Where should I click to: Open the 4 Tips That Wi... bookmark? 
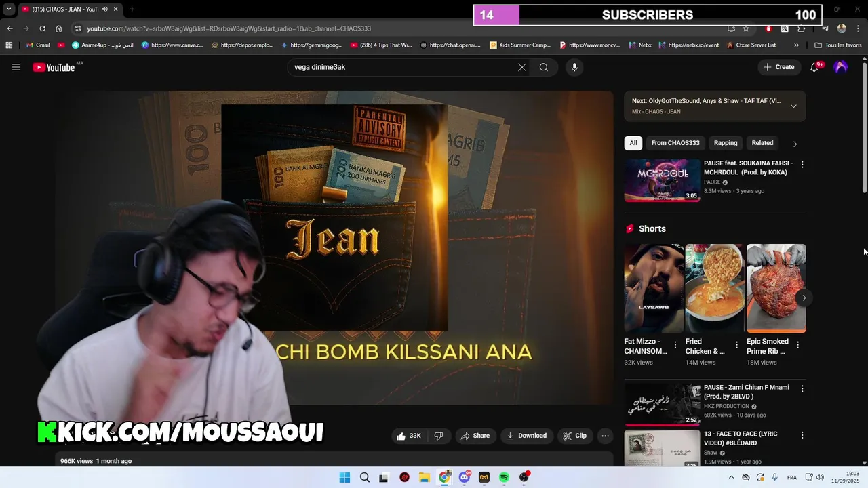(x=381, y=45)
